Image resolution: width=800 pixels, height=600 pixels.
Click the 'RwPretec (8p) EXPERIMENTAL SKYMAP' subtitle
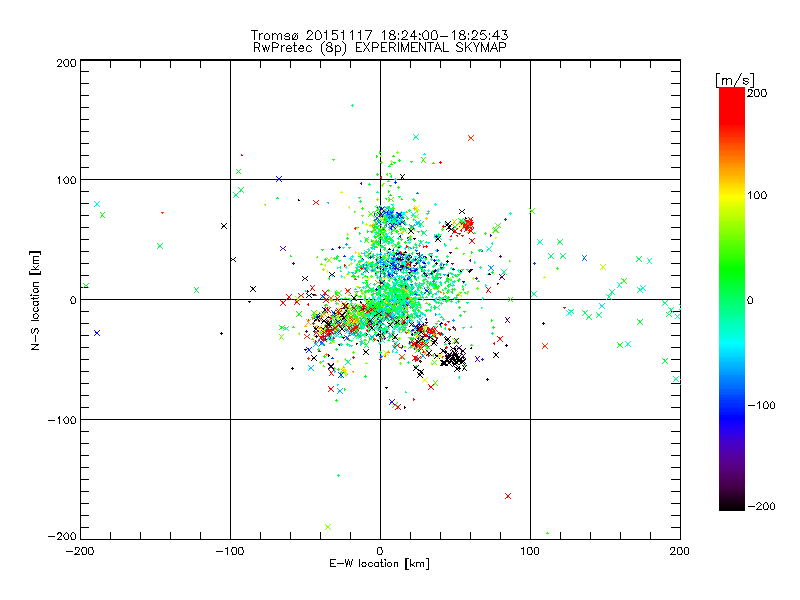pyautogui.click(x=380, y=48)
